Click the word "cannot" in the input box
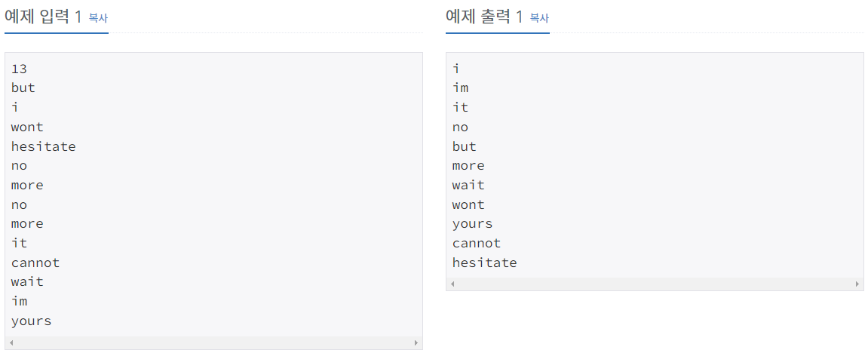 point(35,262)
